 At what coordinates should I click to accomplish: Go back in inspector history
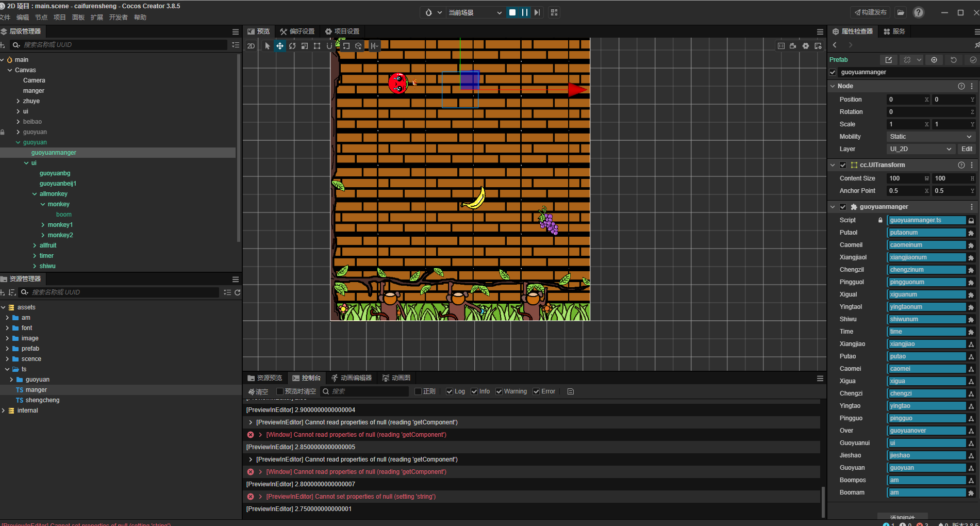pos(835,45)
